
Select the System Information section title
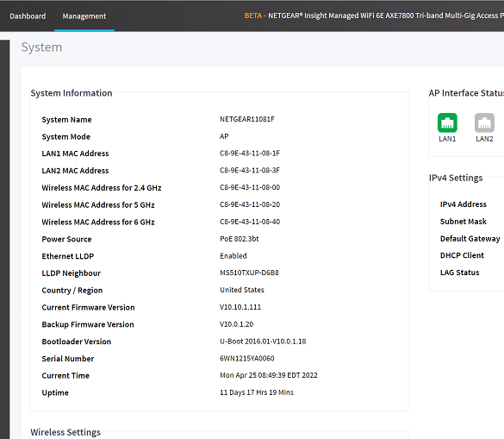(72, 93)
